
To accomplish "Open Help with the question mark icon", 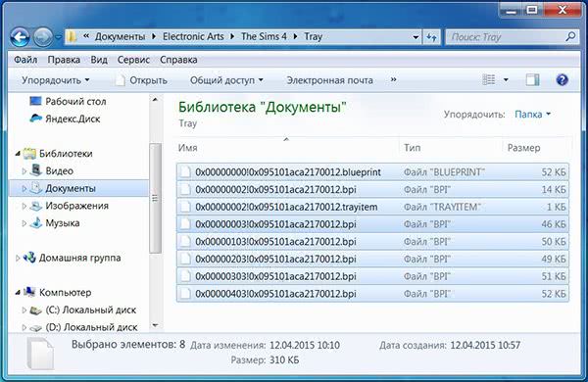I will coord(562,80).
